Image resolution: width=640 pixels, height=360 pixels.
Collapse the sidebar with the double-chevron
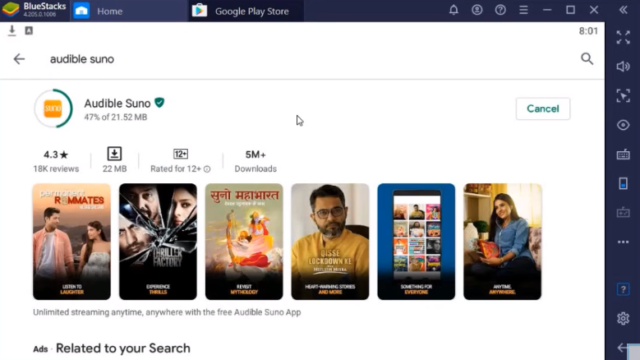[x=623, y=10]
